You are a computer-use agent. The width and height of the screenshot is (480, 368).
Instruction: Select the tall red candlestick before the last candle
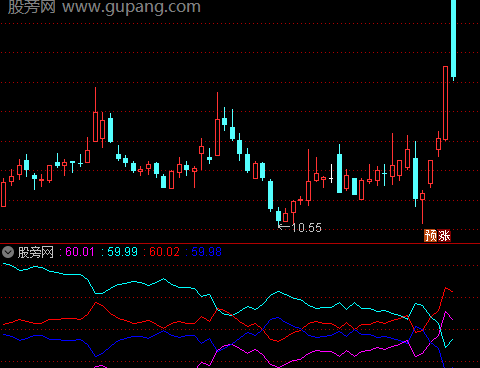(x=445, y=103)
